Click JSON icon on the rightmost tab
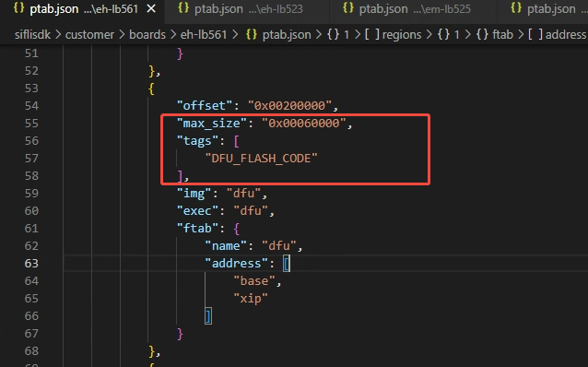 (x=516, y=8)
